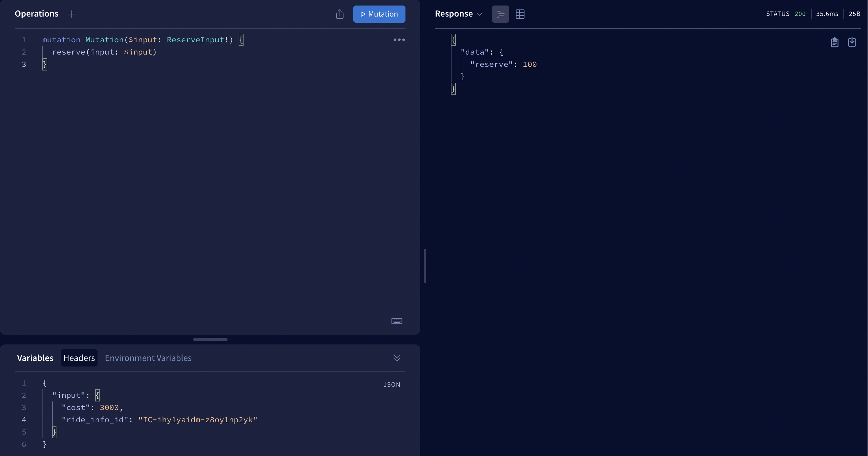
Task: Click the JSON format label in variables
Action: tap(392, 385)
